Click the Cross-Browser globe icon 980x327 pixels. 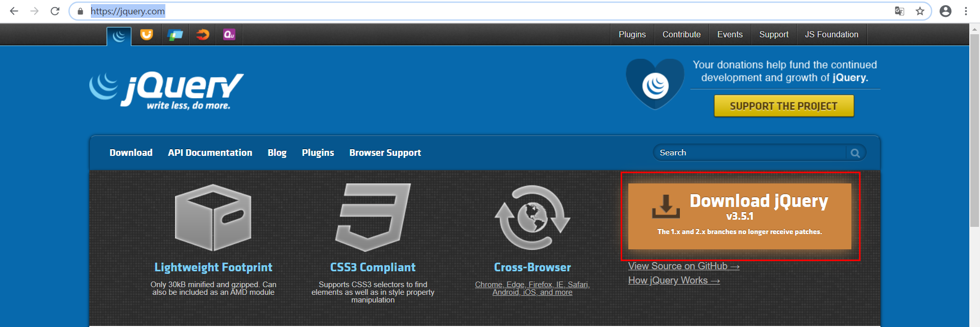click(x=532, y=218)
